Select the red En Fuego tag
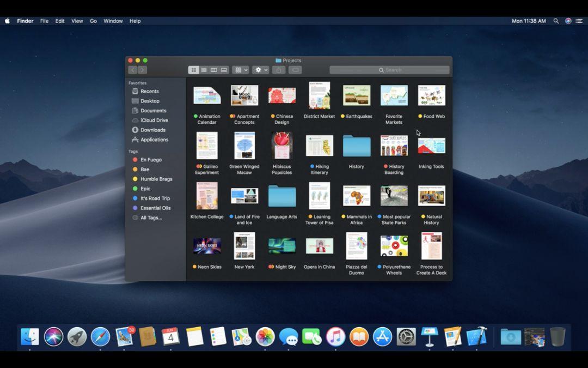The width and height of the screenshot is (588, 368). tap(151, 160)
